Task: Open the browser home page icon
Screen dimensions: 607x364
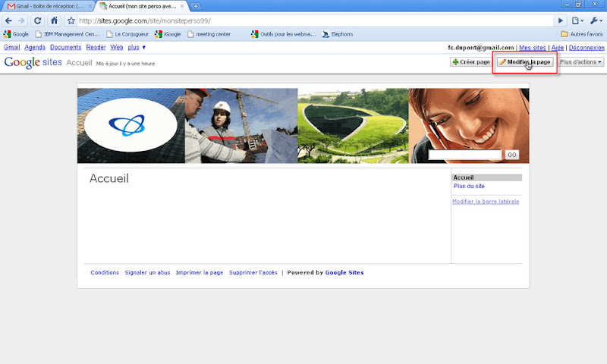Action: tap(54, 20)
